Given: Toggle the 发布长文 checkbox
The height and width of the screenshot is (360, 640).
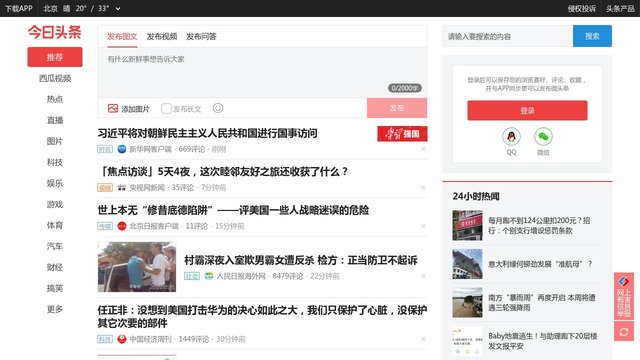Looking at the screenshot, I should 166,108.
